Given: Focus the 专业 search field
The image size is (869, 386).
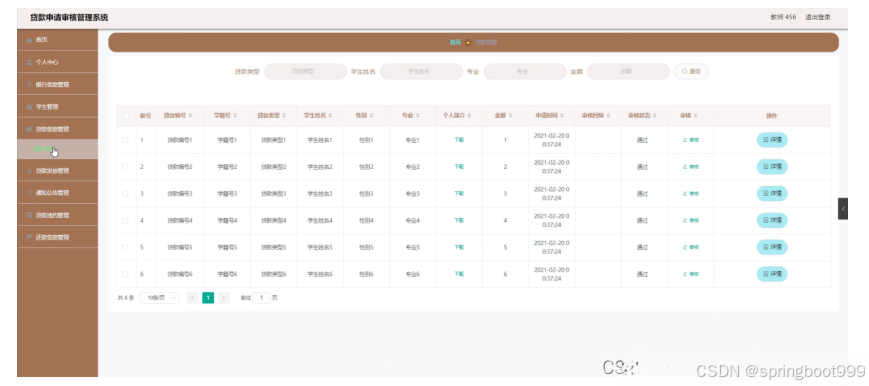Looking at the screenshot, I should [525, 72].
